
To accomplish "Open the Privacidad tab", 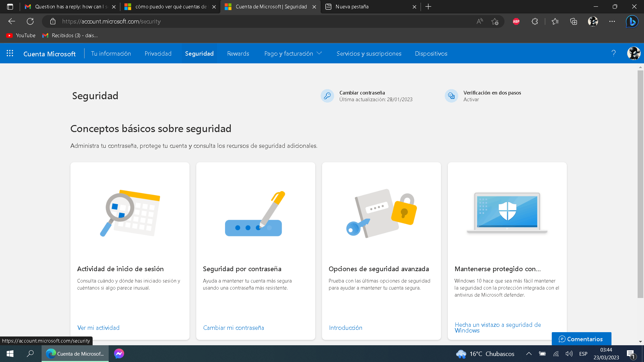I will click(158, 54).
